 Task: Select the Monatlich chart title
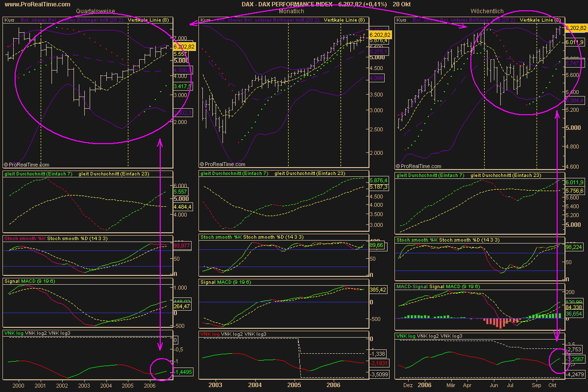coord(291,11)
